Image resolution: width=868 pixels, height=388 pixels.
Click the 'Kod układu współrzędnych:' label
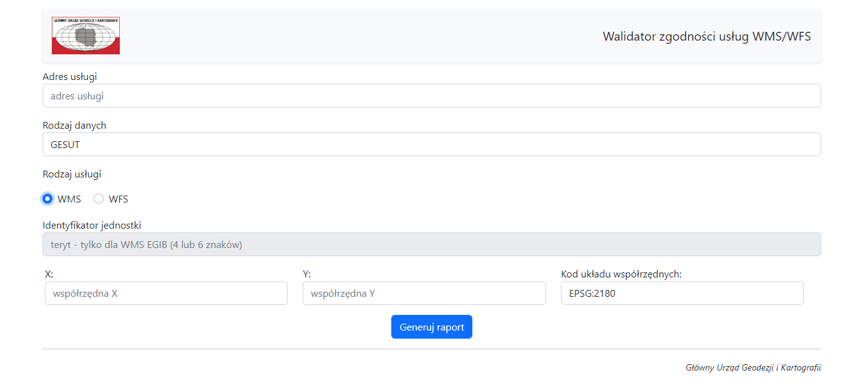621,274
